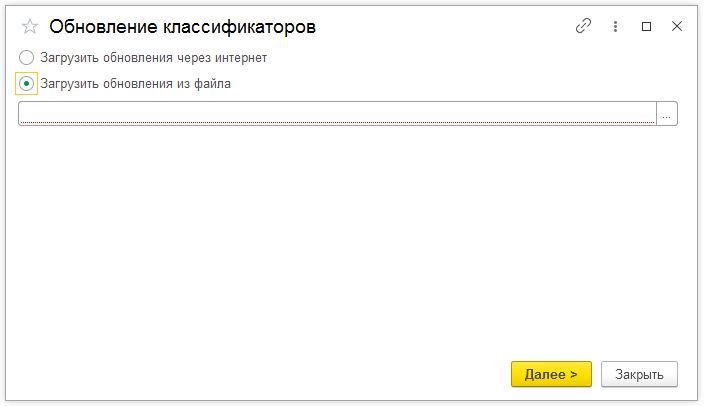Cancel the wizard using the Закрыть button
704x406 pixels.
click(x=639, y=374)
